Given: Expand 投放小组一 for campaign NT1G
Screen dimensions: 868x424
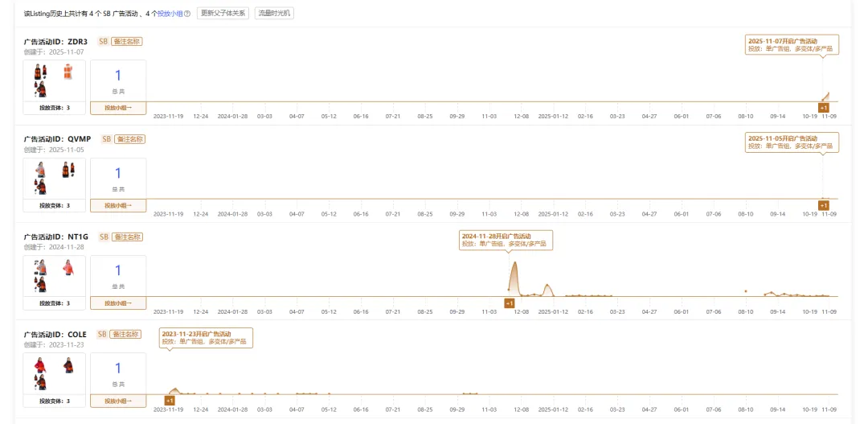Looking at the screenshot, I should (118, 303).
